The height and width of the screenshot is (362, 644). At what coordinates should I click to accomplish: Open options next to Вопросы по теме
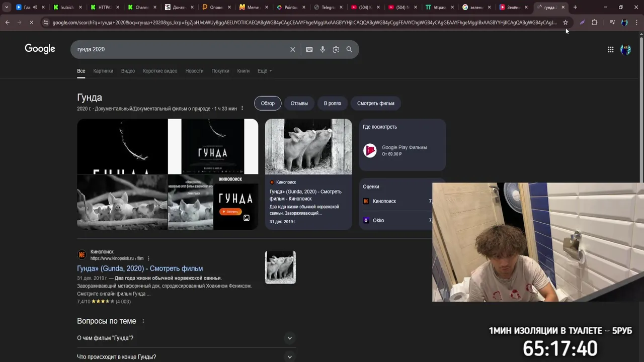[143, 321]
